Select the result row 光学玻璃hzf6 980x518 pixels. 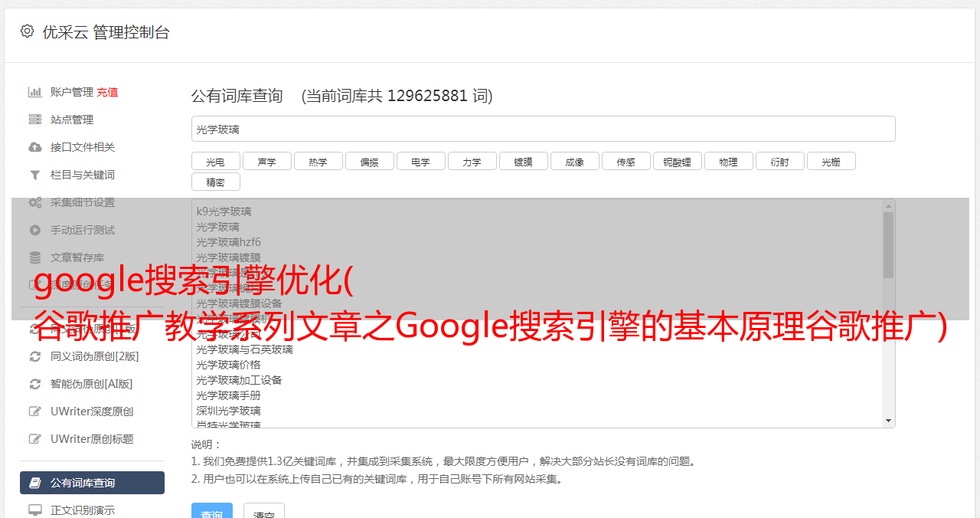pos(228,242)
